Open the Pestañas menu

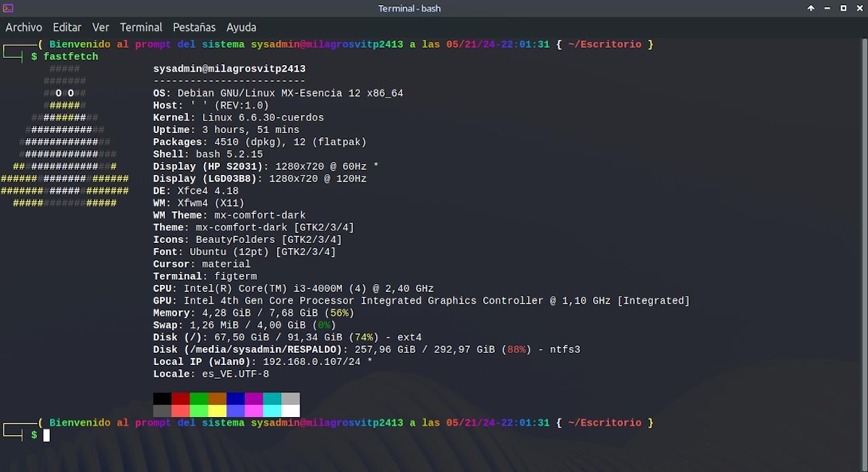pos(194,27)
